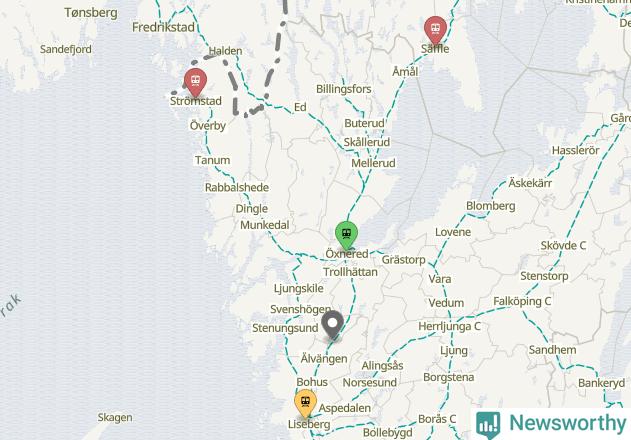The width and height of the screenshot is (631, 440).
Task: Click the Fredrikstad city label
Action: (x=163, y=27)
